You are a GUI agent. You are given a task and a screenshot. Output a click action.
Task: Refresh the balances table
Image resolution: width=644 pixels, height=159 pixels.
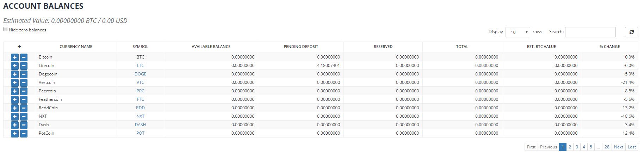pyautogui.click(x=631, y=32)
